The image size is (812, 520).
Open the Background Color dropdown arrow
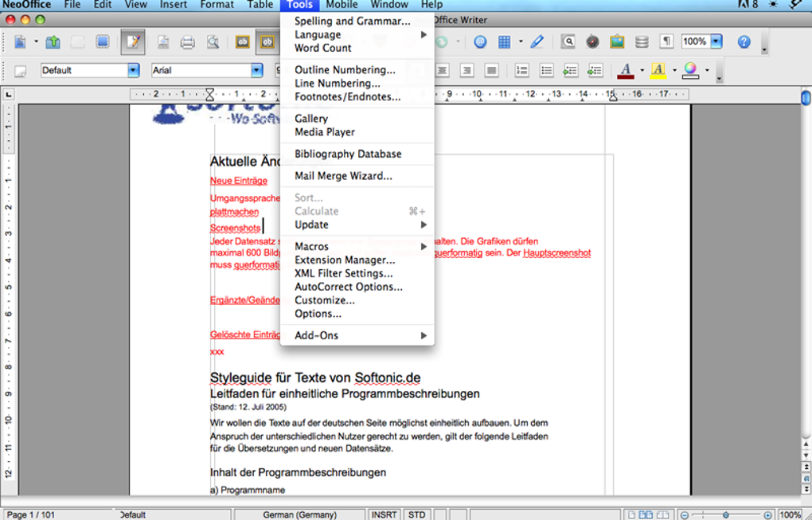(x=707, y=70)
